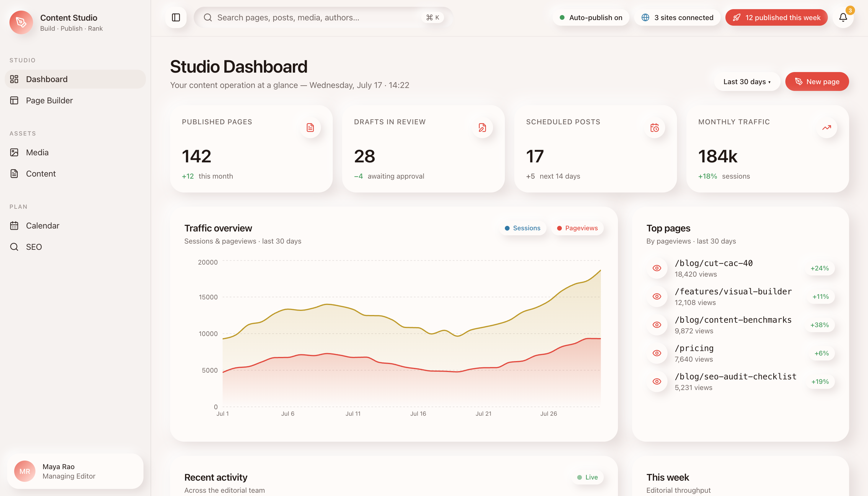Click the Monthly Traffic trending-up icon
868x496 pixels.
(x=826, y=128)
